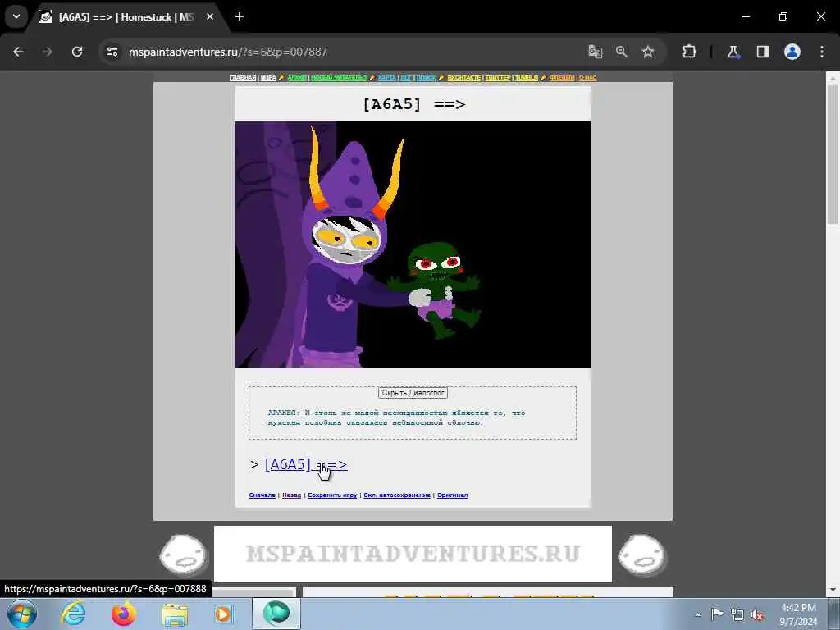Toggle the browser side panel icon

[x=763, y=52]
